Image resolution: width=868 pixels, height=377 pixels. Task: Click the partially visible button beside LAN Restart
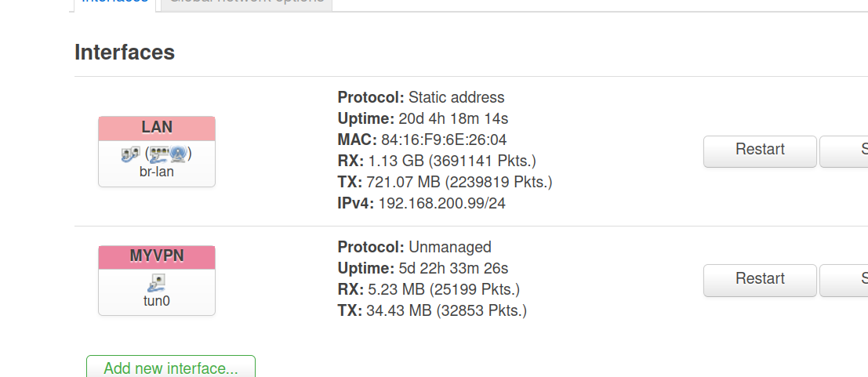tap(845, 150)
